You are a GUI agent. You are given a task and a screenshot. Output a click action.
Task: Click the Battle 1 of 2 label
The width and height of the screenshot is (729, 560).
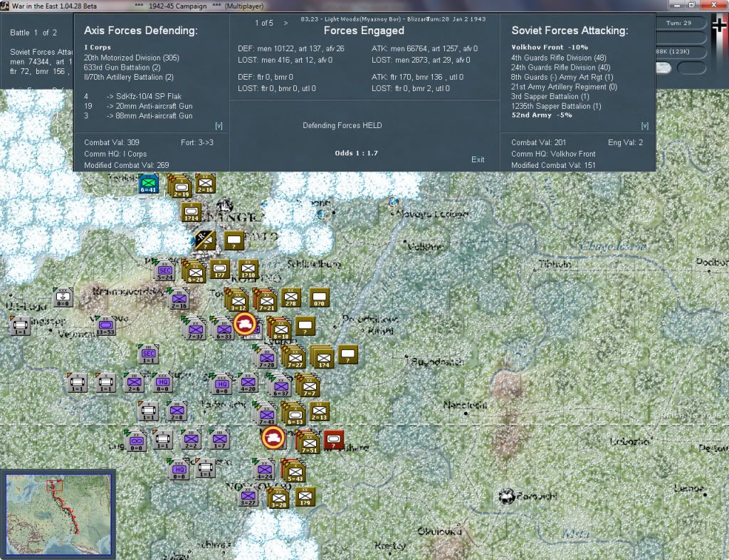pos(33,33)
